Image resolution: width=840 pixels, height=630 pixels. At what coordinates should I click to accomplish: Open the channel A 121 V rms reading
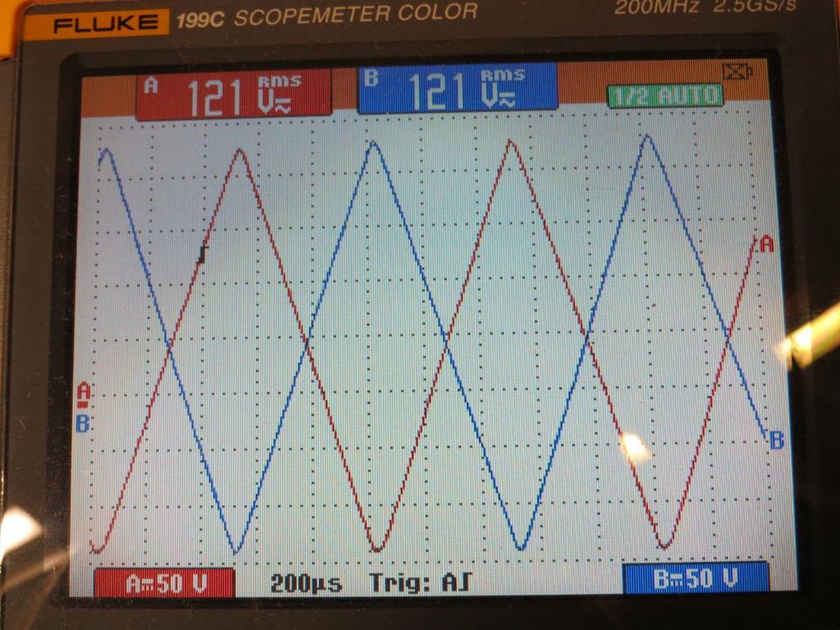(x=235, y=94)
